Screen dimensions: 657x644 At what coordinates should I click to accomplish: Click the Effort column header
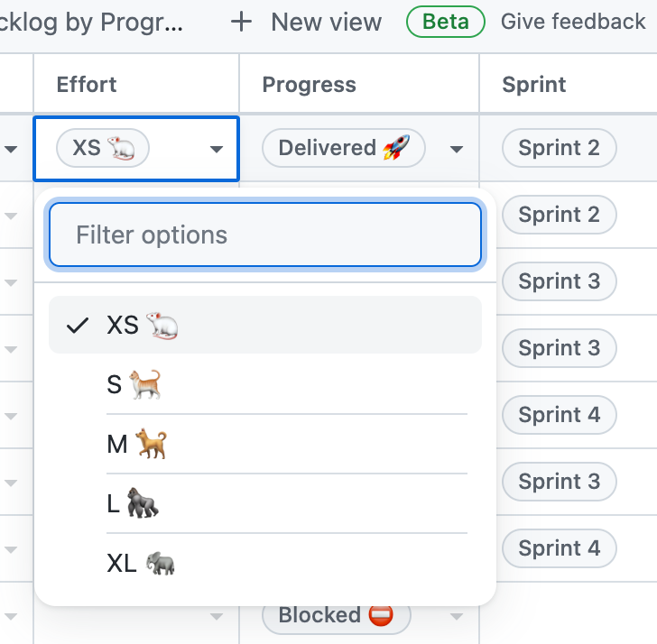[x=87, y=85]
